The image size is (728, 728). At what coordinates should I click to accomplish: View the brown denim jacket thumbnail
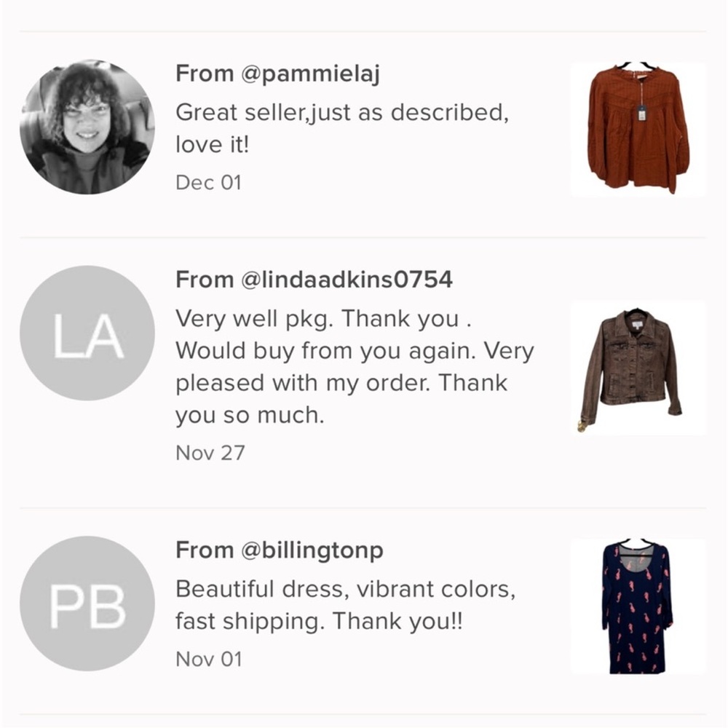click(638, 368)
